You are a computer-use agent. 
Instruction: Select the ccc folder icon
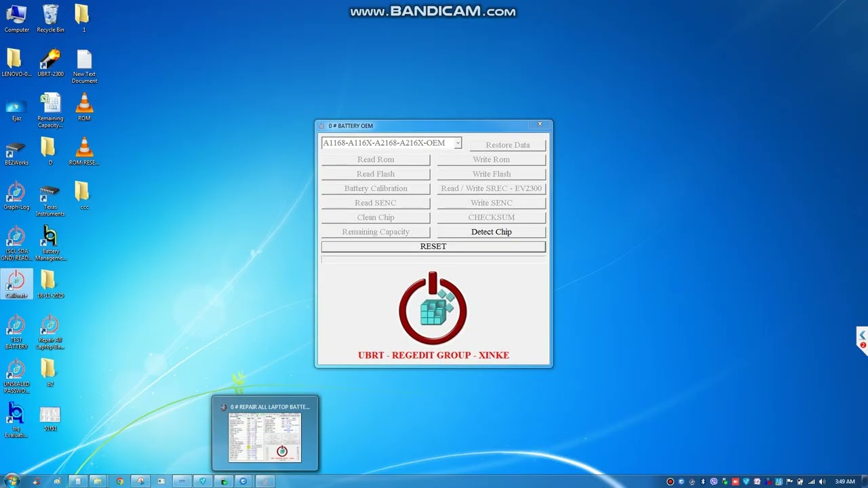(84, 195)
